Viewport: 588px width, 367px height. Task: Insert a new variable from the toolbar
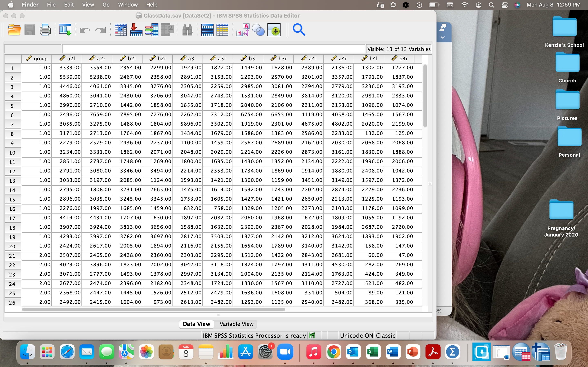click(223, 30)
